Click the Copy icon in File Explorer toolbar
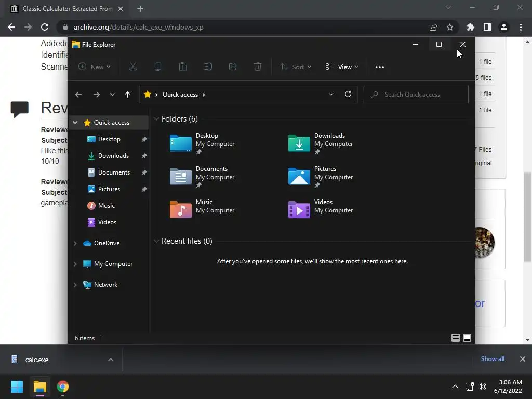 [158, 67]
